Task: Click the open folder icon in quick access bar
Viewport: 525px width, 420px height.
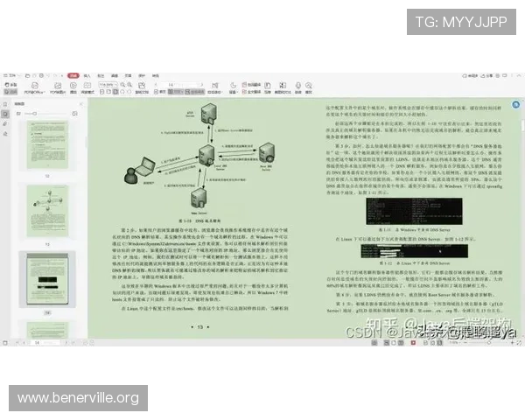Action: click(27, 76)
